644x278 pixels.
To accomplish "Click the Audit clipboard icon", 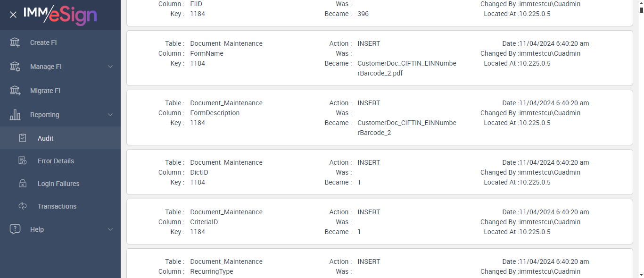I will tap(23, 138).
